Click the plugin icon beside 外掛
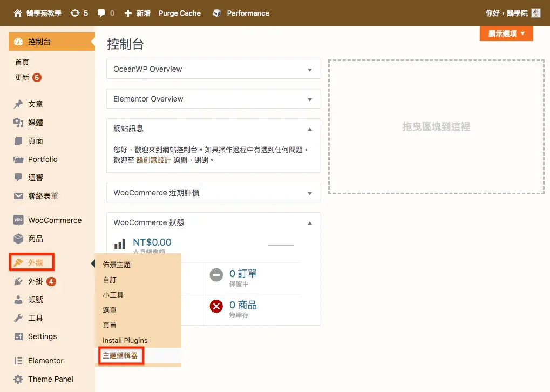550x392 pixels. pos(18,281)
